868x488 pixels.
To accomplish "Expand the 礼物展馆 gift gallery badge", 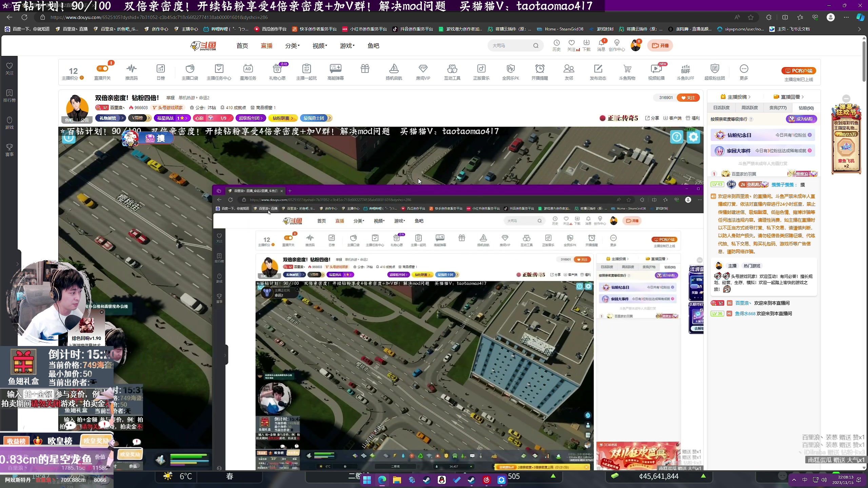I will click(x=111, y=118).
